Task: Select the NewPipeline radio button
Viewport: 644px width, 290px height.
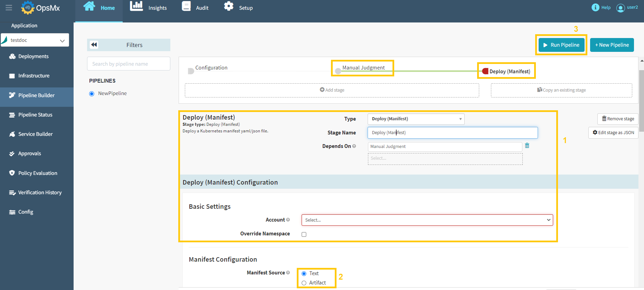Action: coord(92,94)
